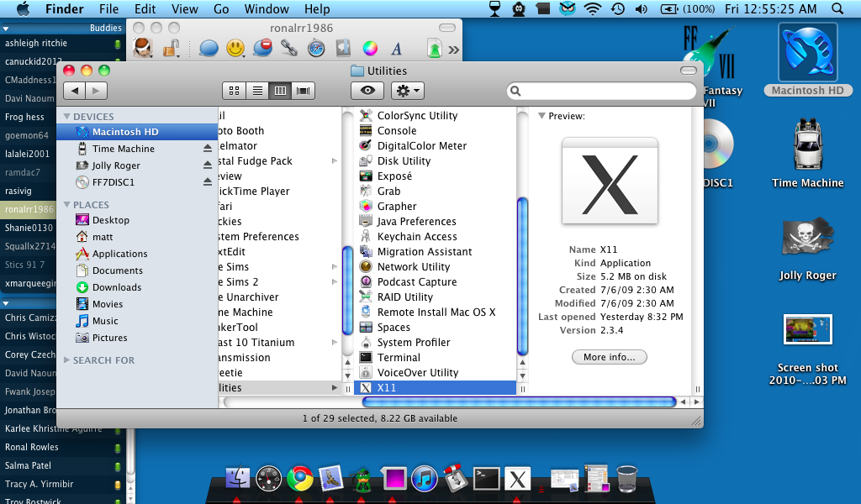This screenshot has width=861, height=504.
Task: Show more chat toolbar items chevron
Action: coord(453,50)
